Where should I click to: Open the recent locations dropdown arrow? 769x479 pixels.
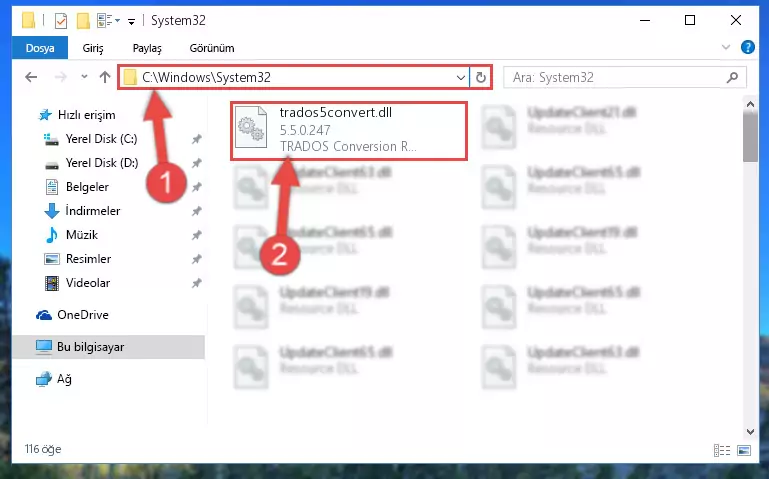coord(84,77)
